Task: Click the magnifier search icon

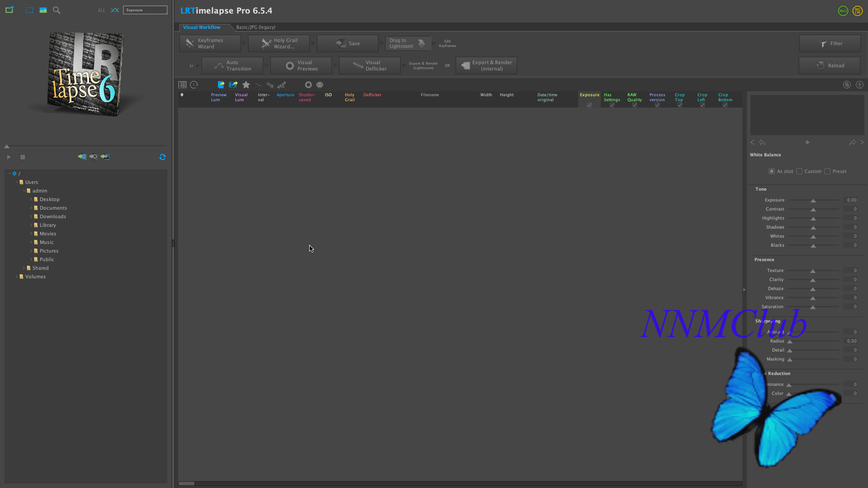Action: point(57,10)
